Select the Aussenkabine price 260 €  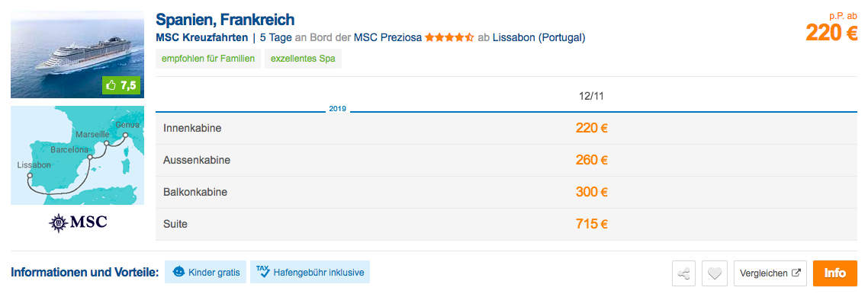(x=592, y=161)
